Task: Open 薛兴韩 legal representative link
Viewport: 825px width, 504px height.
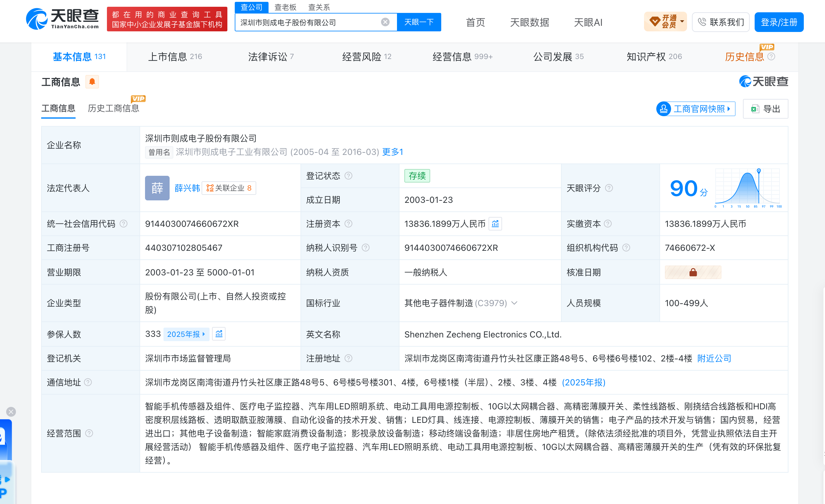Action: pyautogui.click(x=187, y=188)
